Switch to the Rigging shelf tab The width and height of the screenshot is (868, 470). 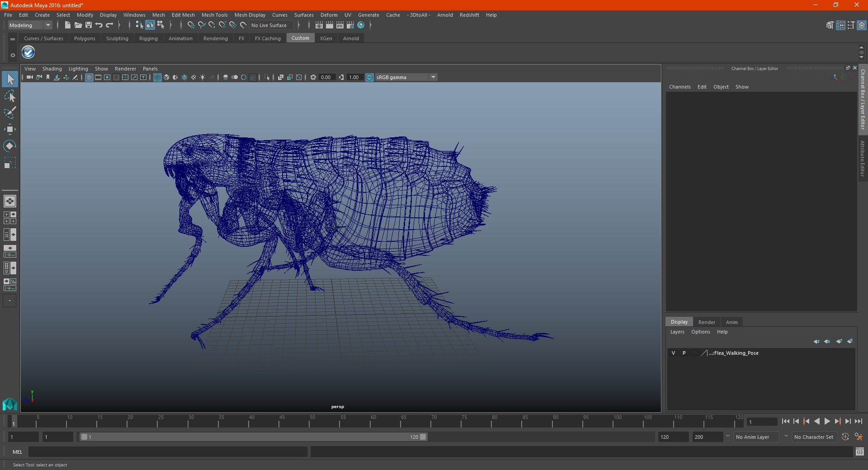coord(148,38)
